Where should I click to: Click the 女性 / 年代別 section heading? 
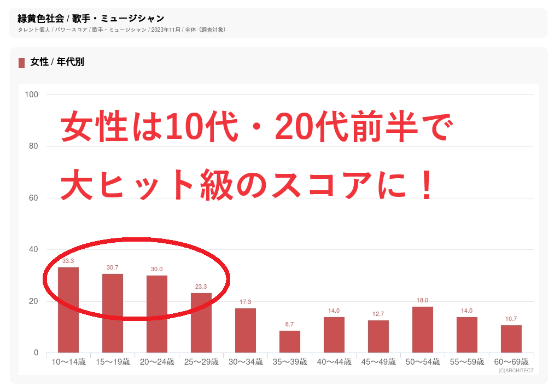57,62
